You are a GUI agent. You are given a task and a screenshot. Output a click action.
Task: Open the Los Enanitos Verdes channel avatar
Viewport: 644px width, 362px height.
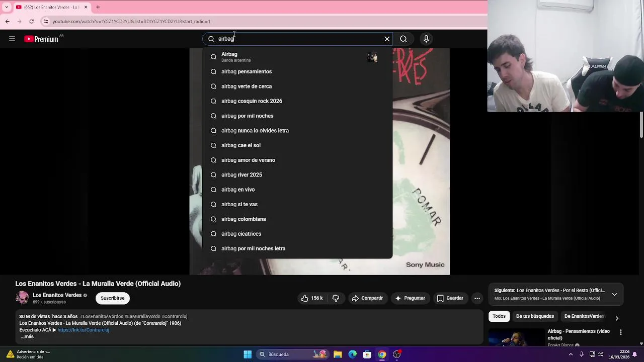(22, 298)
